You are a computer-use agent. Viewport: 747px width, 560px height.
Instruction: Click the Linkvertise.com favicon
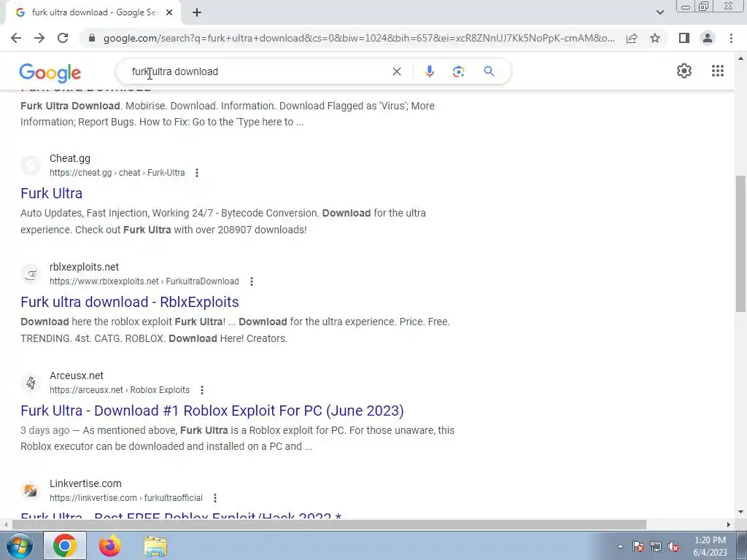coord(31,491)
